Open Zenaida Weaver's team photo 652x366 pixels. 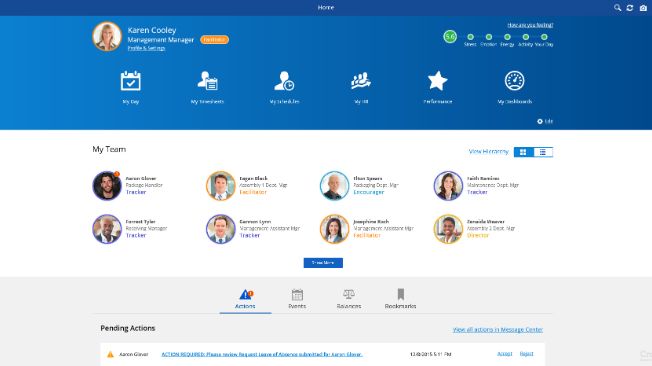pos(448,229)
